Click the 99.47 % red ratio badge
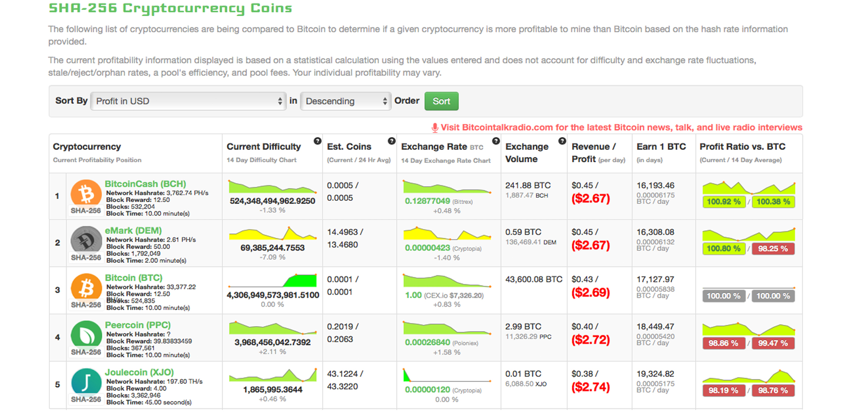This screenshot has height=412, width=868. (x=773, y=343)
